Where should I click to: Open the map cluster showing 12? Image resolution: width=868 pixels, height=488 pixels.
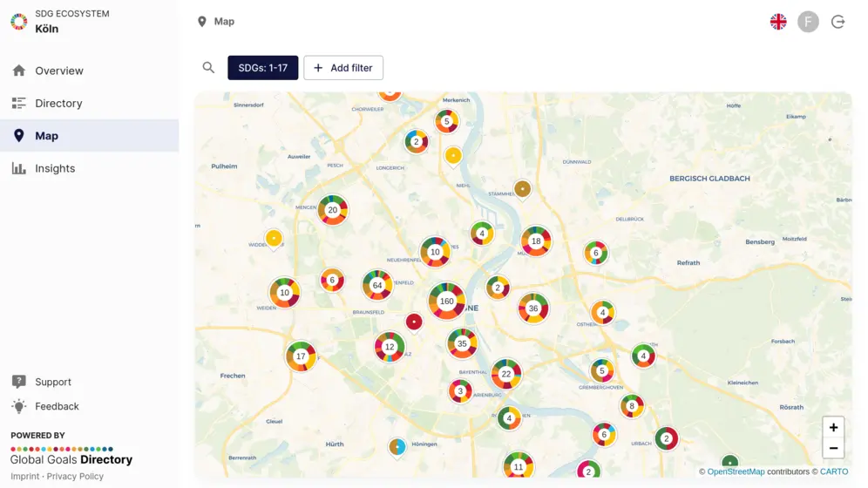pos(390,347)
